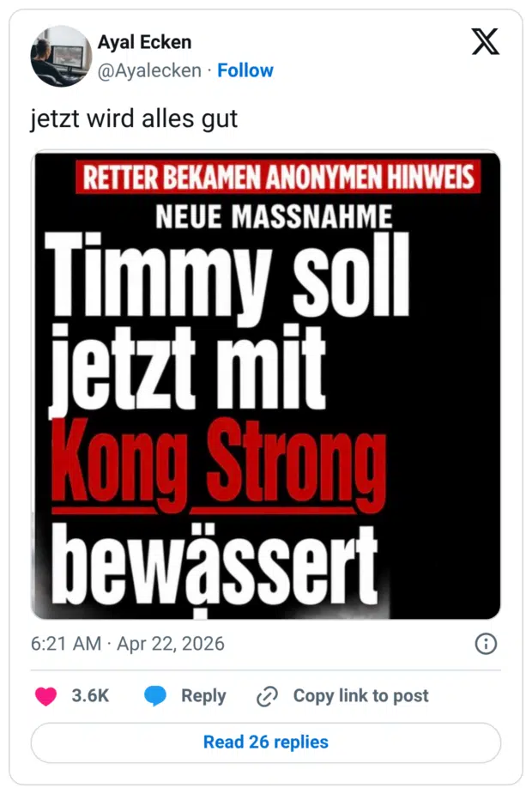532x794 pixels.
Task: Click the name Ayal Ecken
Action: pos(145,41)
